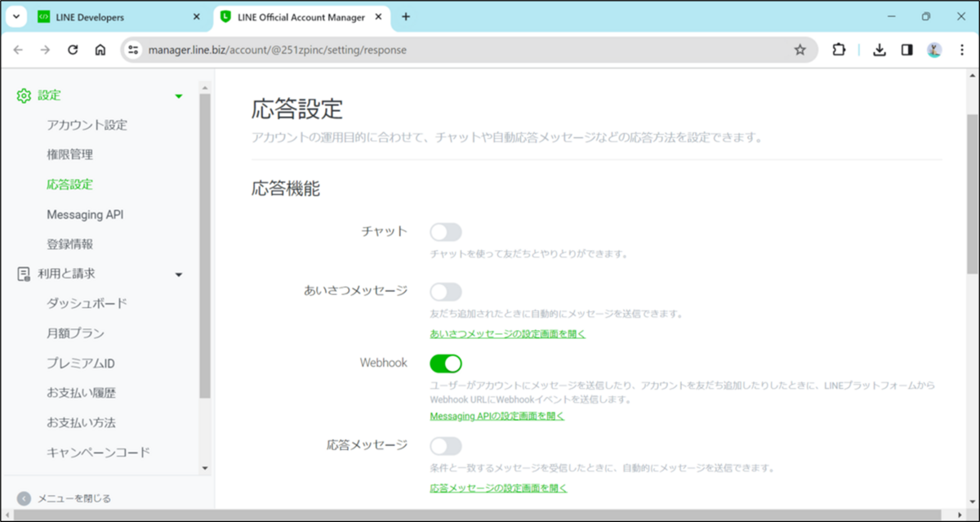This screenshot has width=980, height=522.
Task: Open the Messaging APIの設定画面を開く link
Action: coord(497,416)
